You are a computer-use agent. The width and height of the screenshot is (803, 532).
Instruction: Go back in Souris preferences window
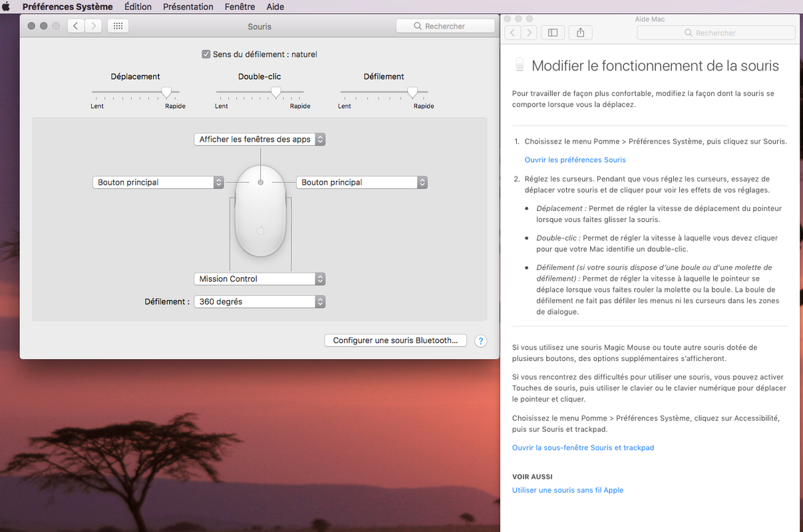click(x=76, y=26)
